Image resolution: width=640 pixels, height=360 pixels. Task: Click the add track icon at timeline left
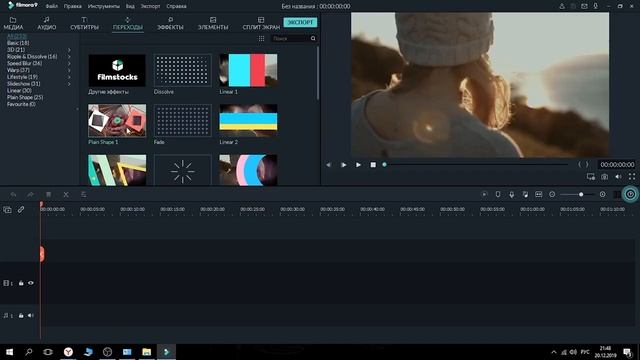coord(7,210)
